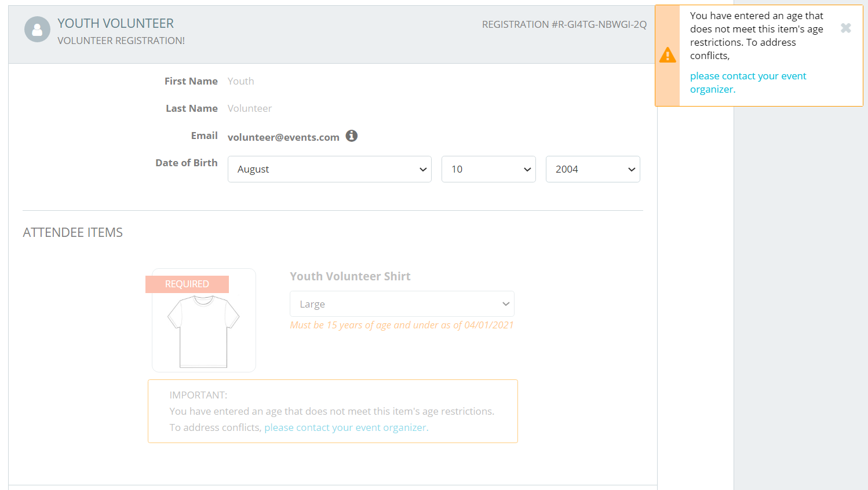Click the IMPORTANT: label in warning box
868x490 pixels.
pos(198,395)
